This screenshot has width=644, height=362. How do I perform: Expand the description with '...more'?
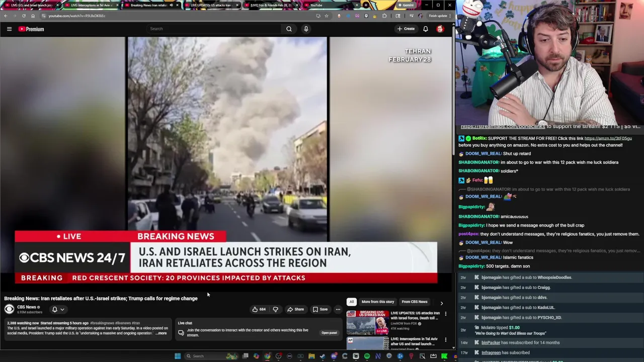pos(161,333)
